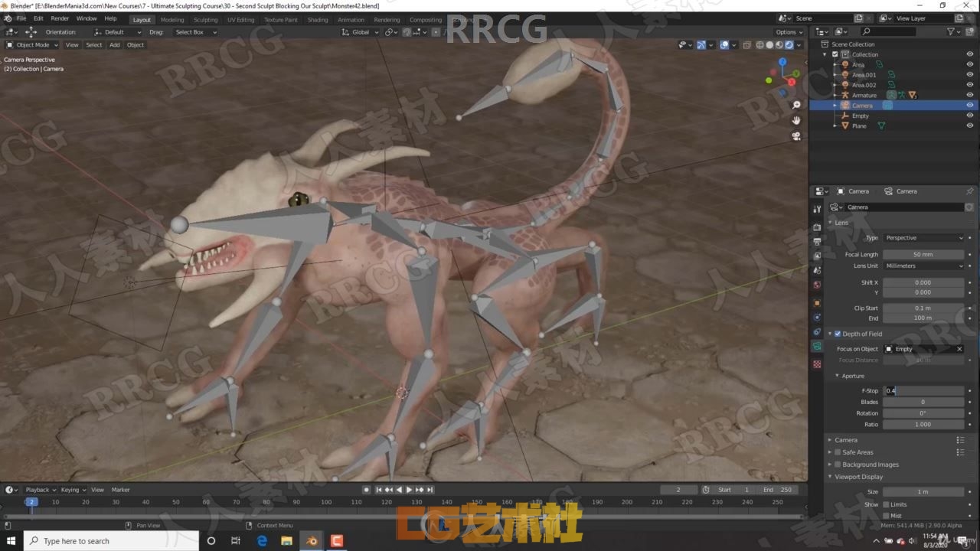Toggle camera view with the camera gizmo

[796, 136]
